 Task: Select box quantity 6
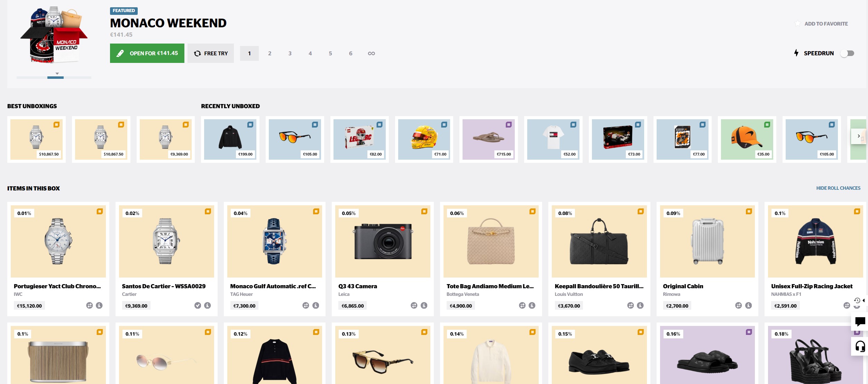coord(351,53)
